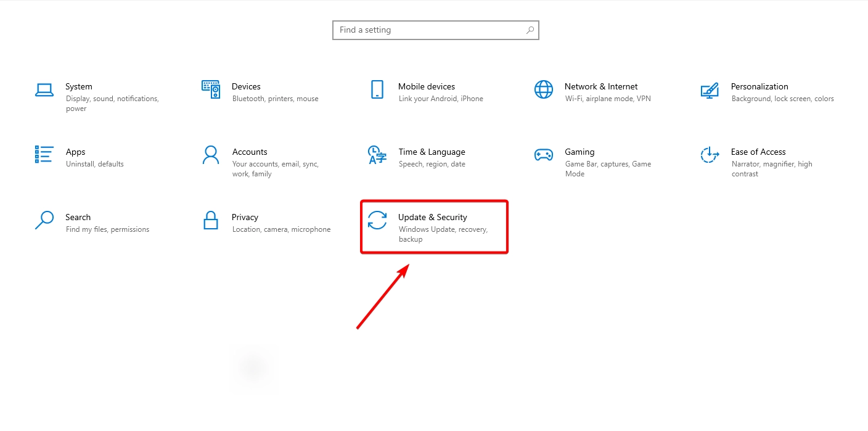Click "Location, camera, microphone" description

[282, 229]
